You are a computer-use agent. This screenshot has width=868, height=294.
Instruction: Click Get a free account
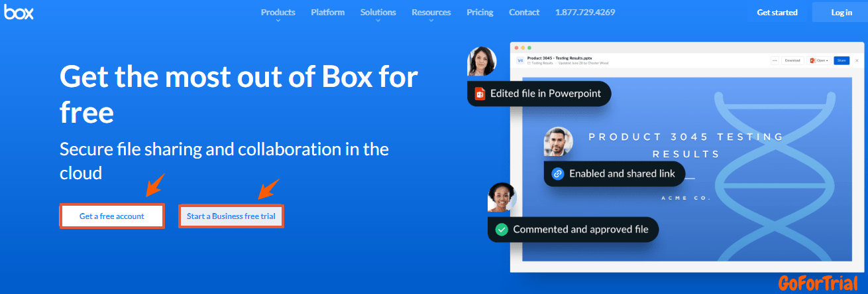coord(112,216)
